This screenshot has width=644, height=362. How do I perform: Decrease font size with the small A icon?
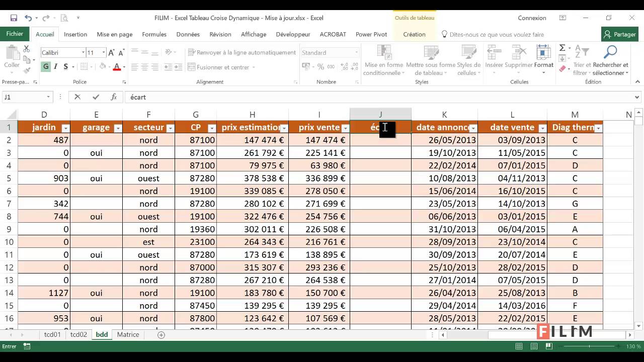(x=122, y=52)
